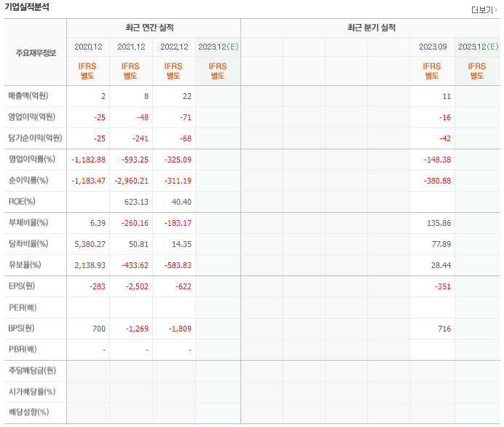Image resolution: width=504 pixels, height=427 pixels.
Task: Click the net margin value -2,960.21
Action: click(132, 181)
